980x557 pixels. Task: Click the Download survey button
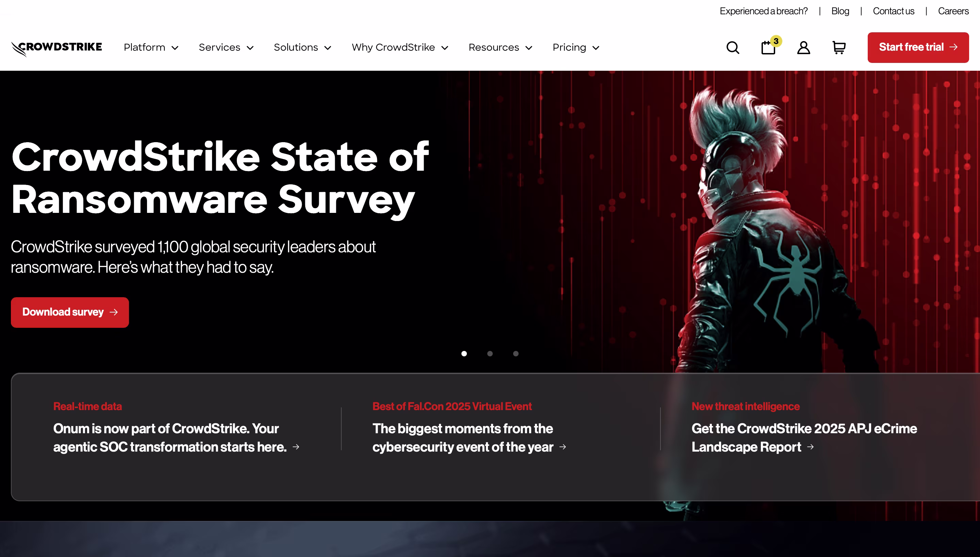click(70, 312)
